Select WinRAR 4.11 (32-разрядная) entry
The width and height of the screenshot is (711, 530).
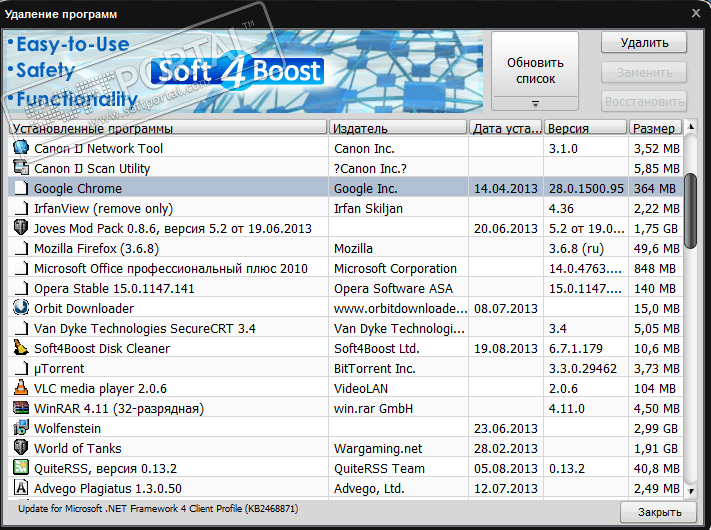[119, 408]
